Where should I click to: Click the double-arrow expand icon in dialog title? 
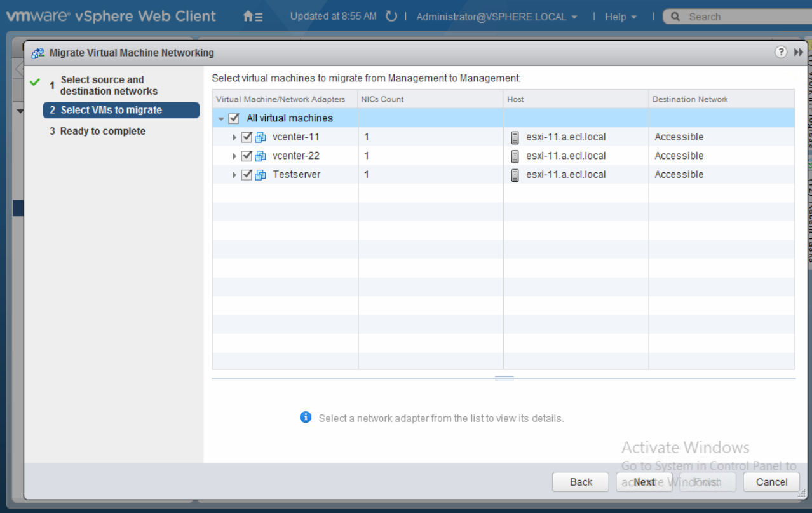tap(799, 52)
